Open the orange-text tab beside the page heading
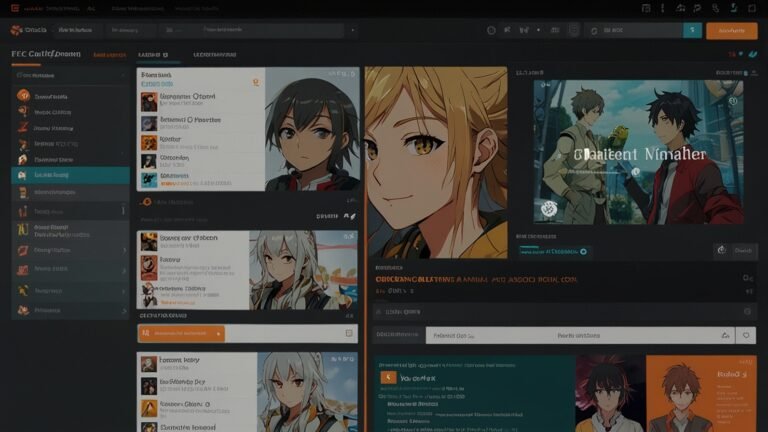Screen dimensions: 768x432 pyautogui.click(x=110, y=55)
